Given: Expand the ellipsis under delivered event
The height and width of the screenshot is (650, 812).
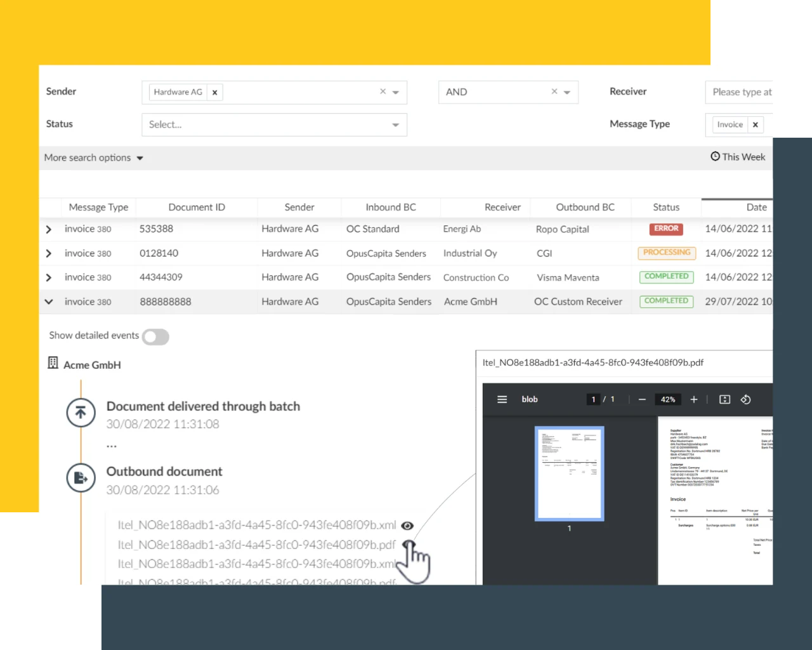Looking at the screenshot, I should pos(112,446).
